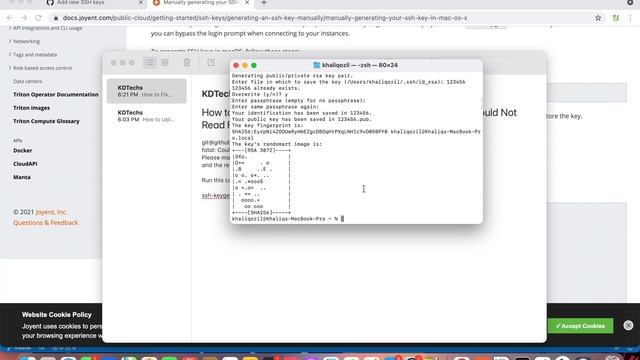Select the KDTechs 6:21 PM note
Viewport: 640px width, 360px height.
(147, 91)
